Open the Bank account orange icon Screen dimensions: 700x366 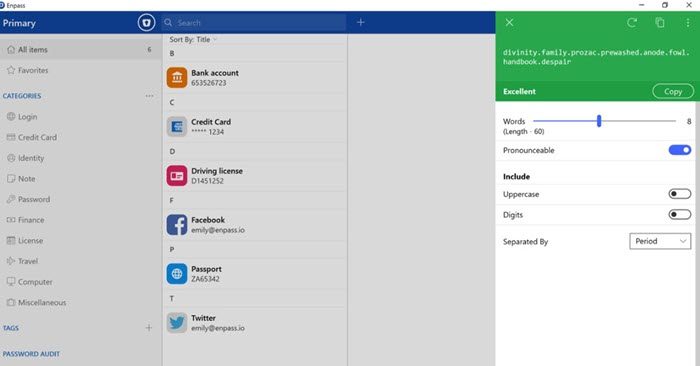coord(177,77)
